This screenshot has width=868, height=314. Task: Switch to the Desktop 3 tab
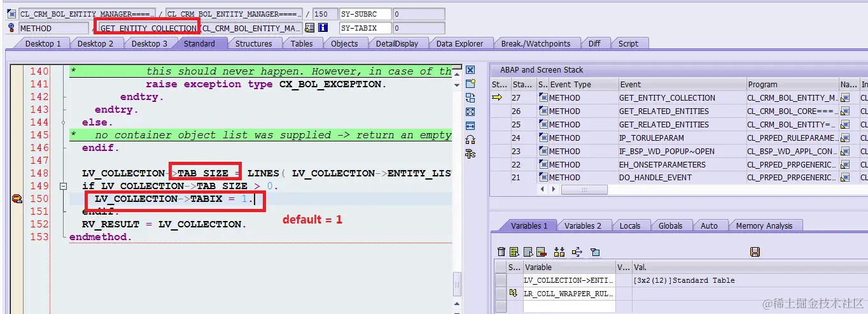pos(150,43)
